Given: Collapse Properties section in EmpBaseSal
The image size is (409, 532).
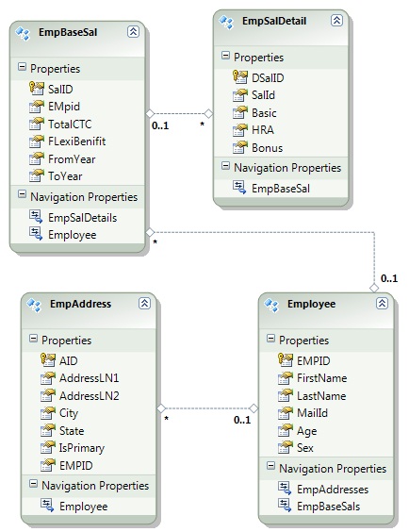Looking at the screenshot, I should pyautogui.click(x=22, y=66).
